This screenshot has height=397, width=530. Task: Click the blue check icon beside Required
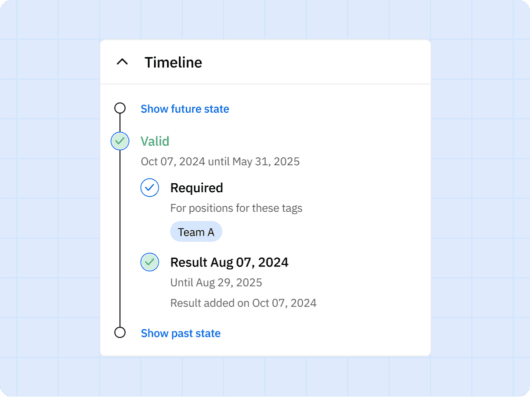(150, 188)
